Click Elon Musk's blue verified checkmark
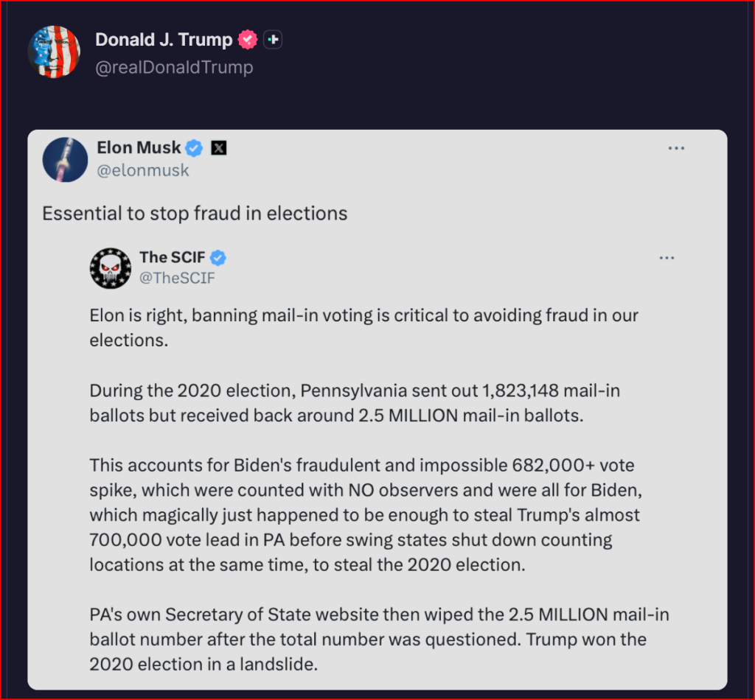The width and height of the screenshot is (755, 700). 194,148
